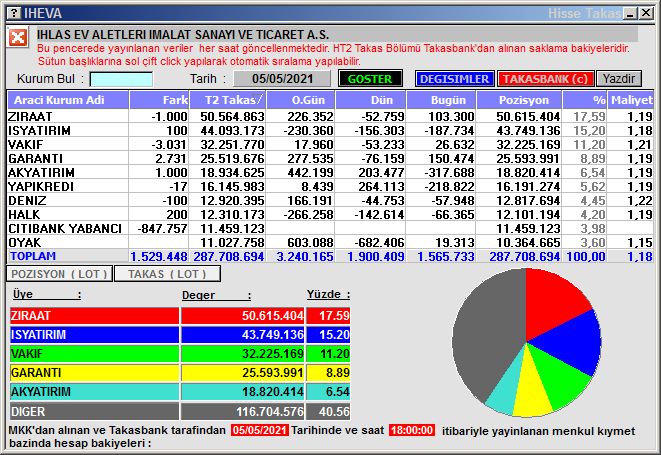Click red time 18:00:00 in footer

point(412,430)
